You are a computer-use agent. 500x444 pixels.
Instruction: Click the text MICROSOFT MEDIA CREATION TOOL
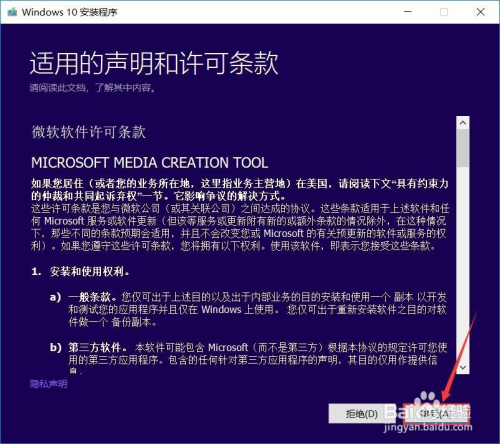pyautogui.click(x=149, y=163)
